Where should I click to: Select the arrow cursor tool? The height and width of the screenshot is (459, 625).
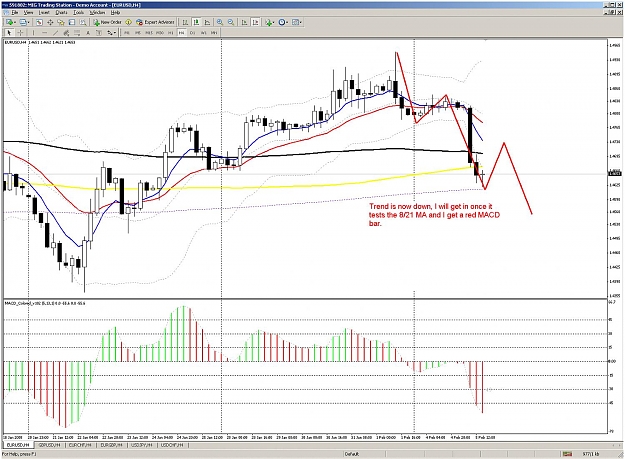click(x=9, y=33)
